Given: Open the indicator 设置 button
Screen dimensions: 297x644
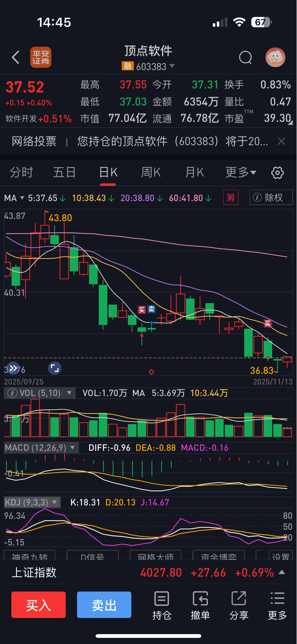Looking at the screenshot, I should (281, 555).
